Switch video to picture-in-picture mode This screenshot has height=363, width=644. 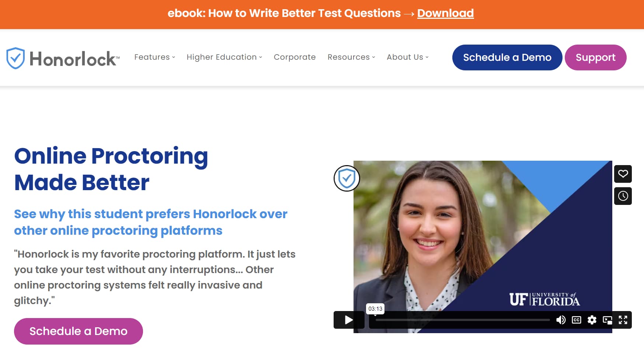coord(608,320)
